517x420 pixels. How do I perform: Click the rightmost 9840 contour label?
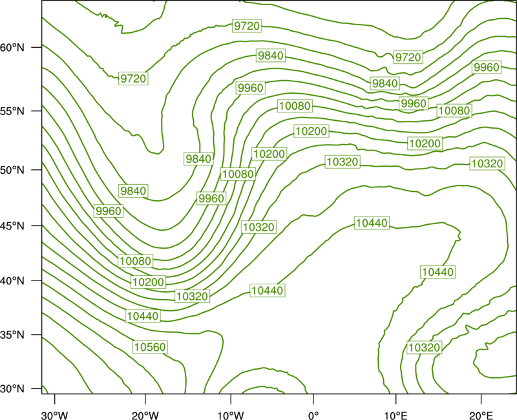pos(385,83)
